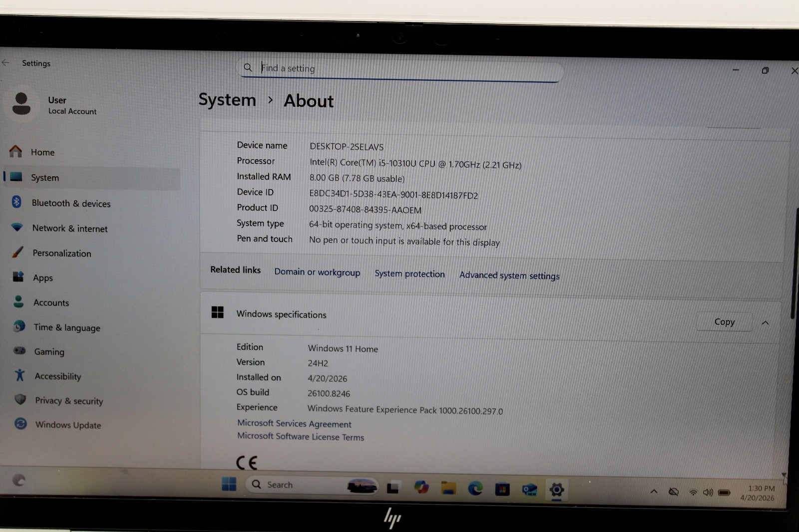Click the i5-10310U processor value
The width and height of the screenshot is (799, 532).
[x=415, y=164]
